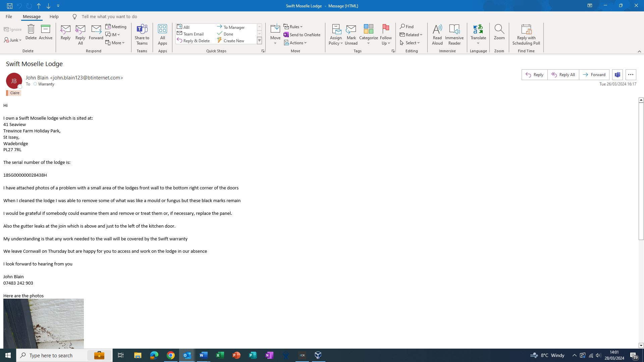Viewport: 644px width, 362px height.
Task: Collapse the ribbon with the chevron
Action: [x=639, y=51]
